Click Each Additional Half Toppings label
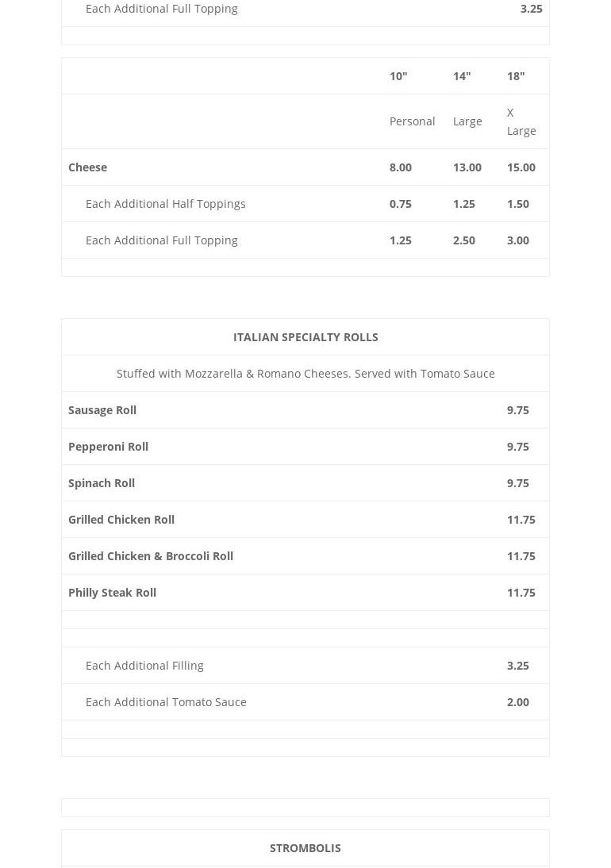 165,203
